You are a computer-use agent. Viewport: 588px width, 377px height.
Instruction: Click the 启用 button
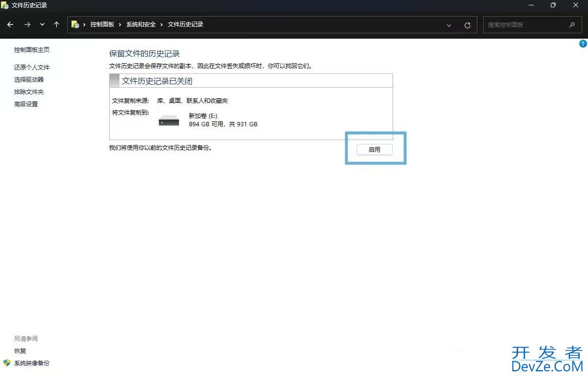coord(374,149)
